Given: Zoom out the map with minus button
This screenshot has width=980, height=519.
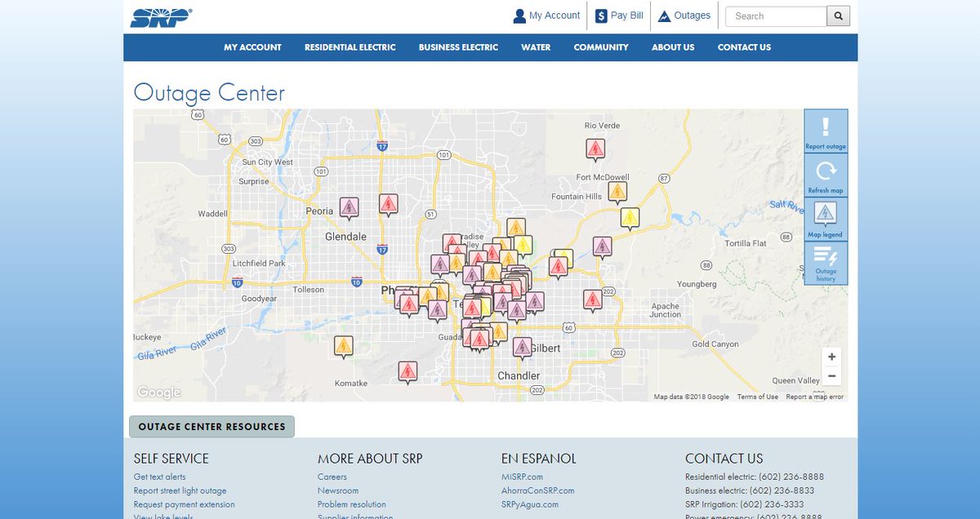Looking at the screenshot, I should click(x=831, y=376).
